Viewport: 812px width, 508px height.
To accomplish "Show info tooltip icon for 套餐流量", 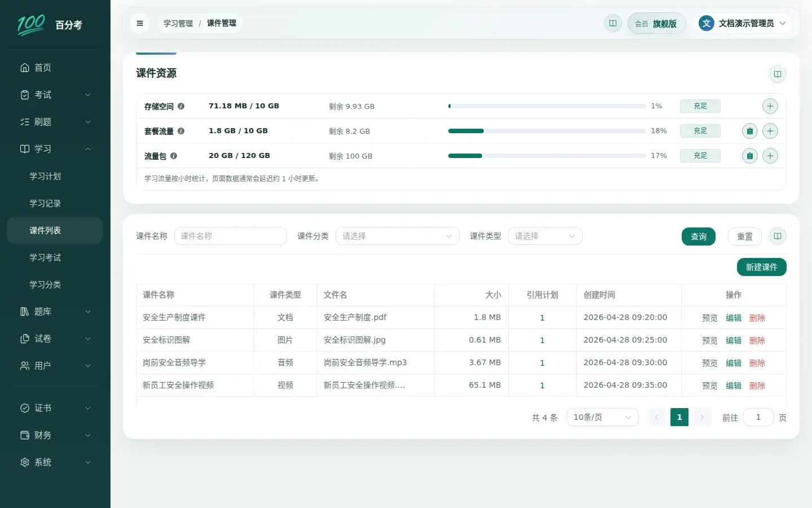I will [181, 131].
